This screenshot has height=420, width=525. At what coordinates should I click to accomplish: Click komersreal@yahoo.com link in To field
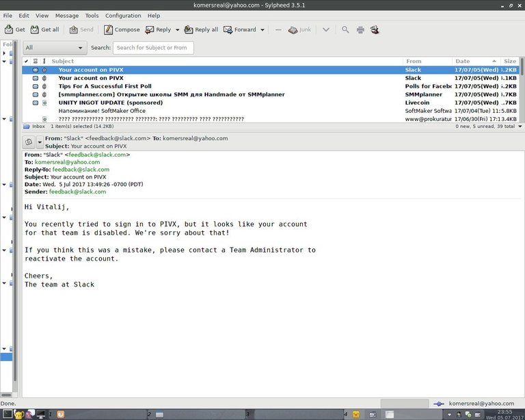pyautogui.click(x=67, y=162)
